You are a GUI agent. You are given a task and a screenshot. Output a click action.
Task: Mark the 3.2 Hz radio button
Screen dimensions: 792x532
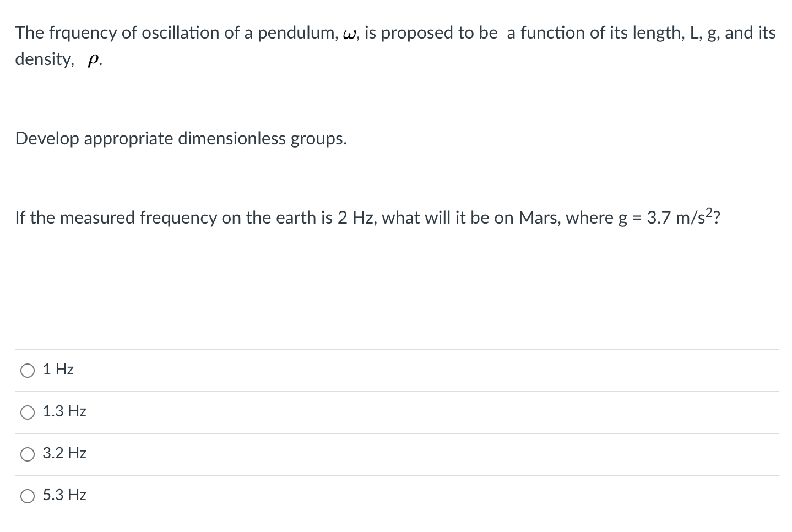[28, 454]
